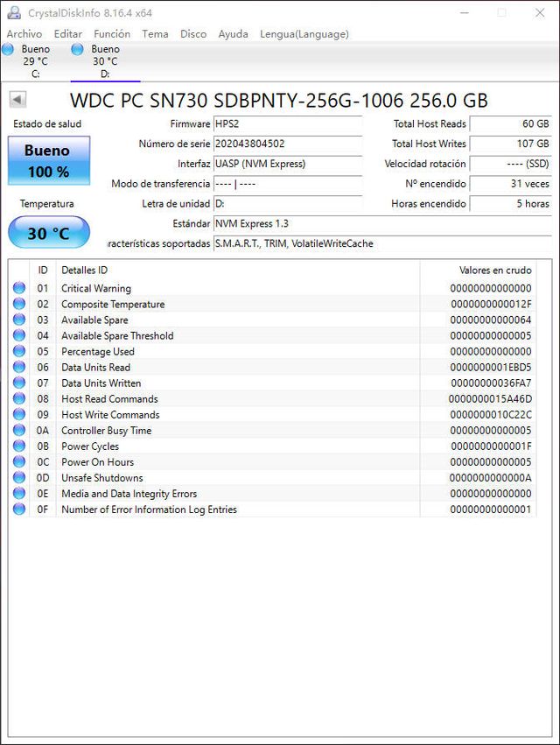Viewport: 560px width, 745px height.
Task: Select the C: drive status orb
Action: tap(8, 50)
